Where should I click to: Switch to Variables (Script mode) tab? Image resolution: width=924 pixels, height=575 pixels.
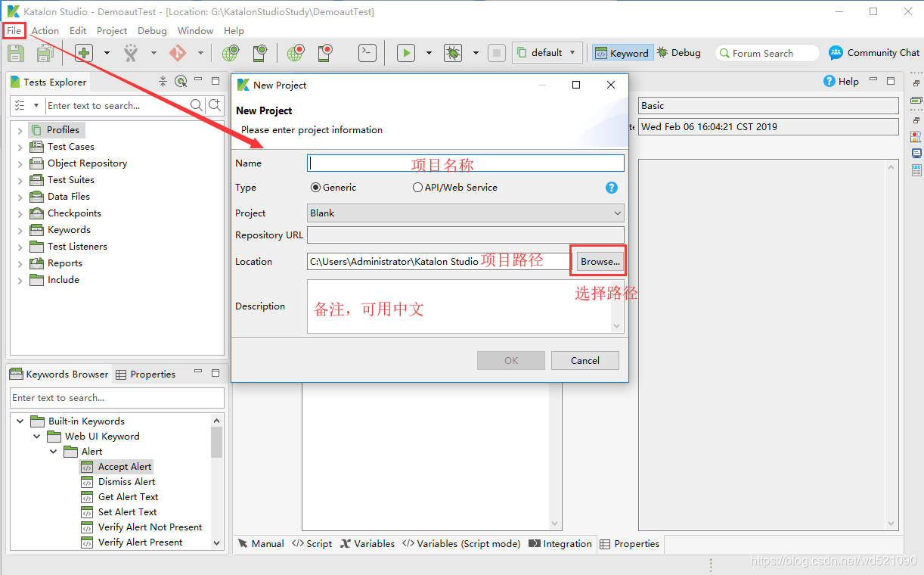coord(461,544)
